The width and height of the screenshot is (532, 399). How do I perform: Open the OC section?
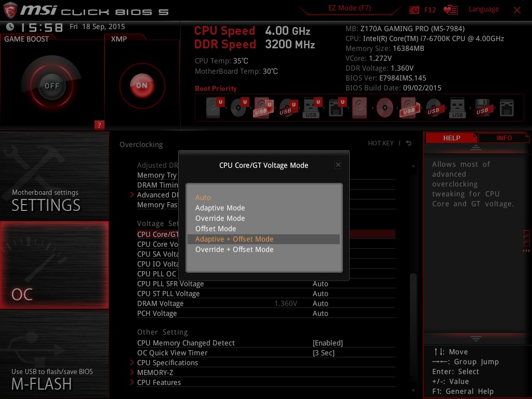[54, 265]
